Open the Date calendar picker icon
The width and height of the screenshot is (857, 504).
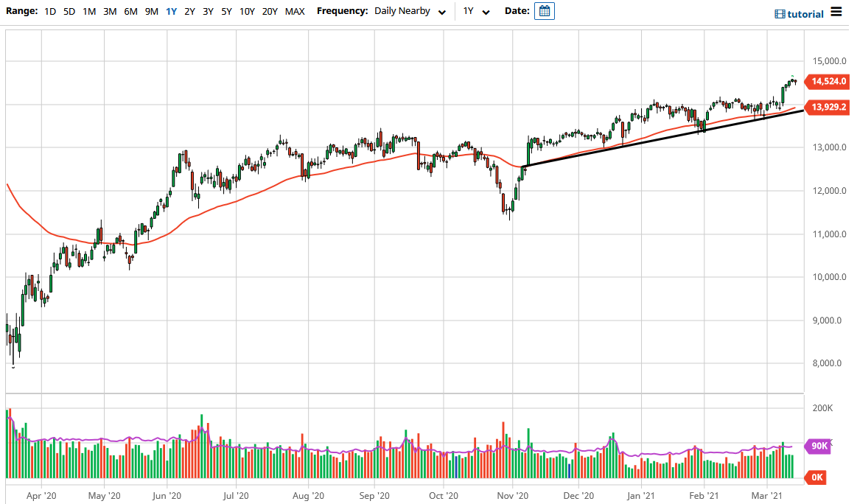(544, 11)
